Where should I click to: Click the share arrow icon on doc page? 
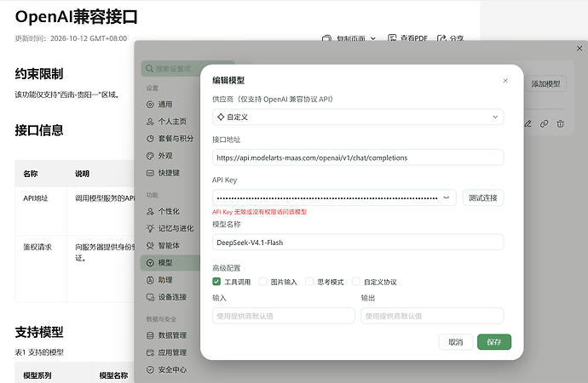pos(441,37)
